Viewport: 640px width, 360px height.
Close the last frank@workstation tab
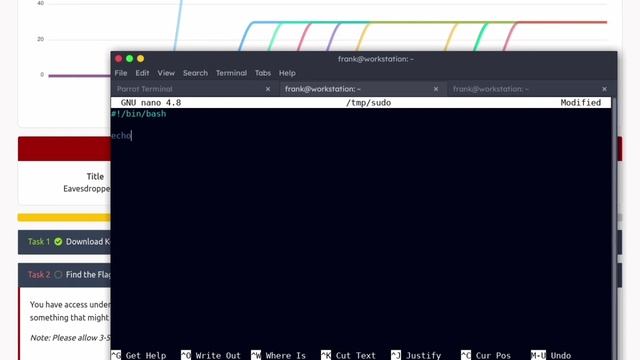tap(604, 89)
